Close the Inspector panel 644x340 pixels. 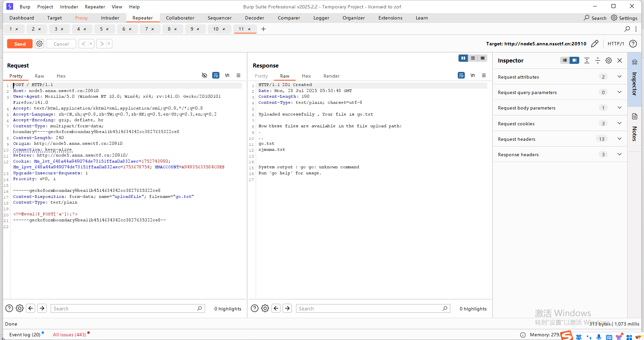[x=620, y=60]
